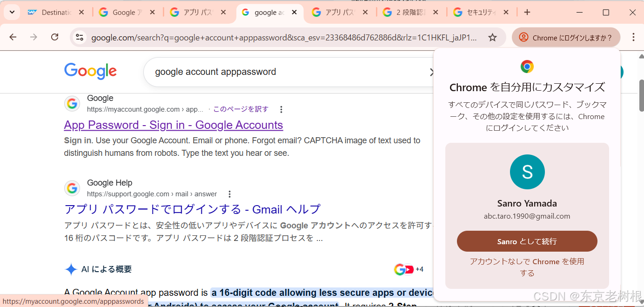Close the 'Google ア' tab
This screenshot has width=644, height=307.
pos(152,13)
